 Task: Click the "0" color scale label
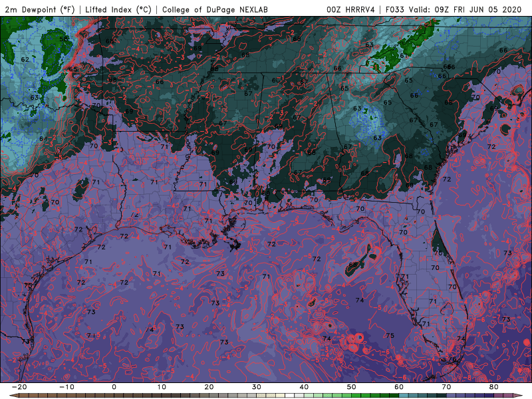pos(114,387)
